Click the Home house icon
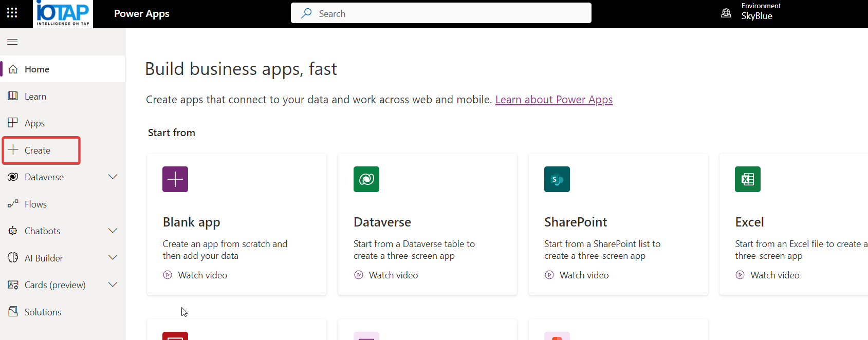Viewport: 868px width, 340px height. (x=13, y=69)
